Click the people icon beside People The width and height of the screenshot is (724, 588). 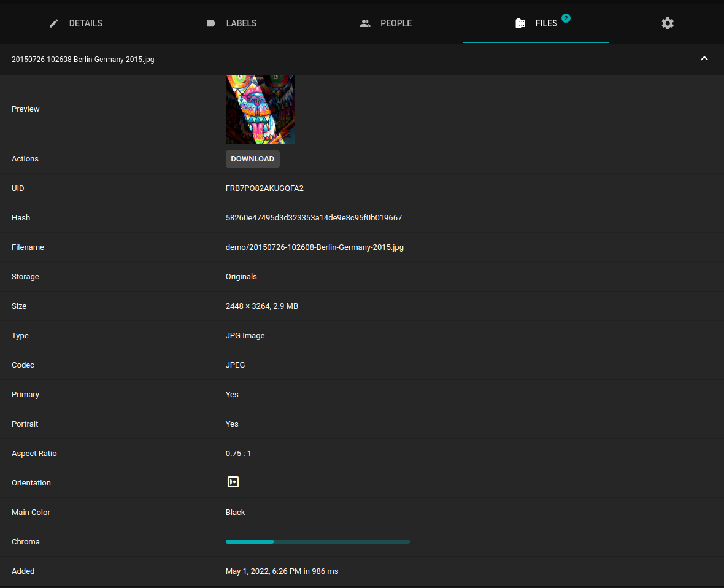coord(365,23)
